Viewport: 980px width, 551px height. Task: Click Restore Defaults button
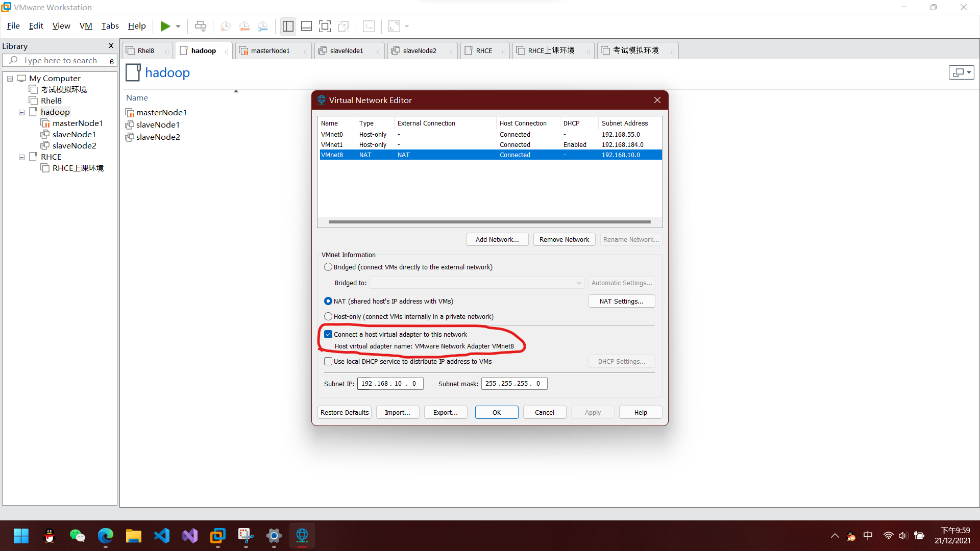pos(345,413)
